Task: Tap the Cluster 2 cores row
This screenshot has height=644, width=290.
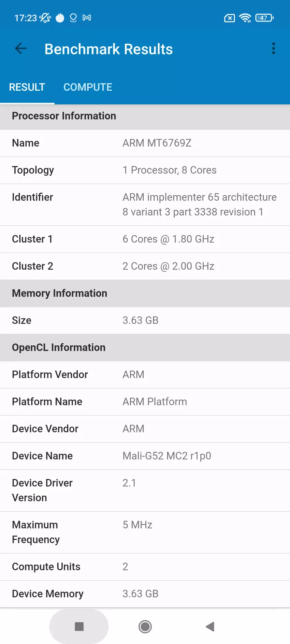Action: [x=145, y=266]
